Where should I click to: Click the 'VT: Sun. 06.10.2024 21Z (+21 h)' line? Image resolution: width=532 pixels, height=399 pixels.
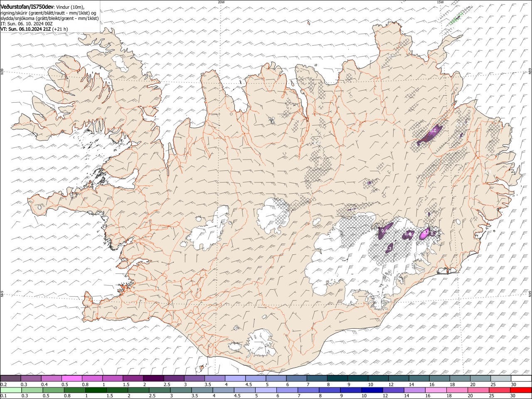[34, 29]
